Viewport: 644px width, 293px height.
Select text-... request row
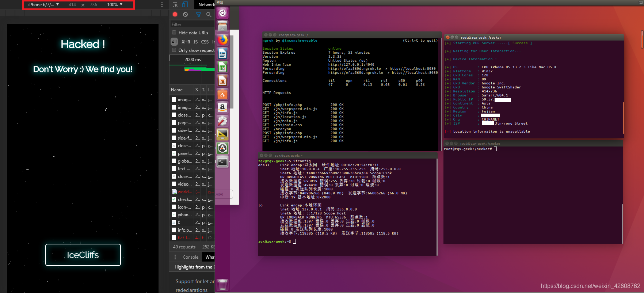(193, 169)
